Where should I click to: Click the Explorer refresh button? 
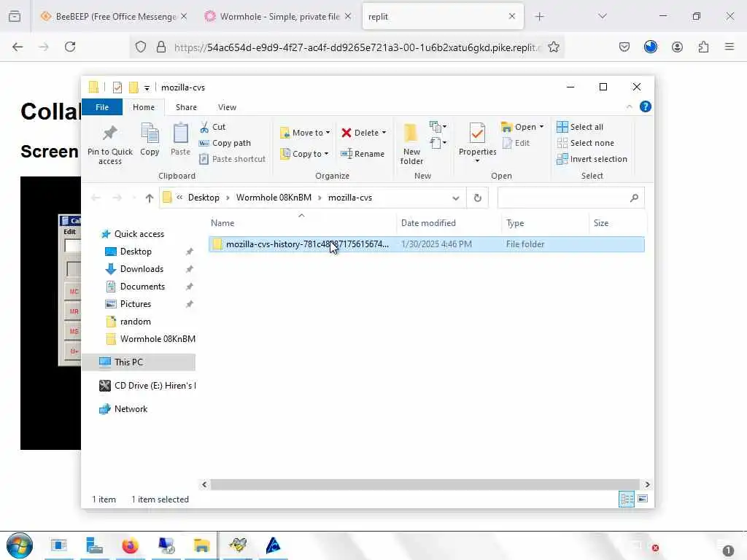(477, 198)
